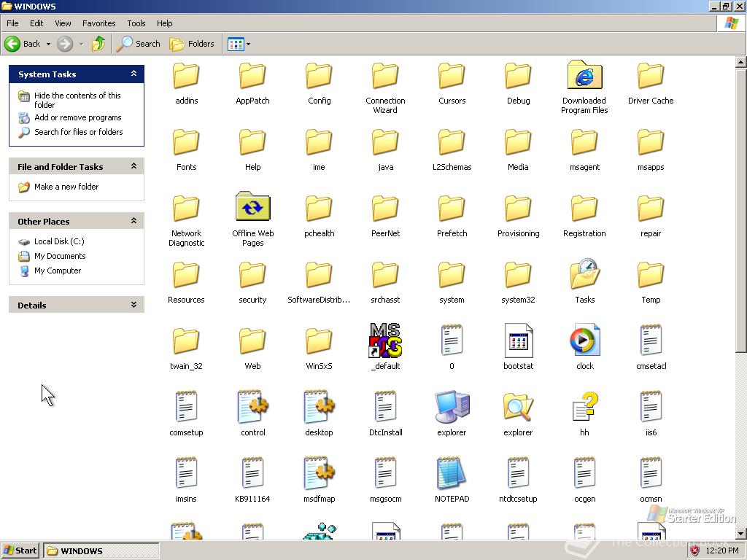Collapse the System Tasks panel

[134, 74]
